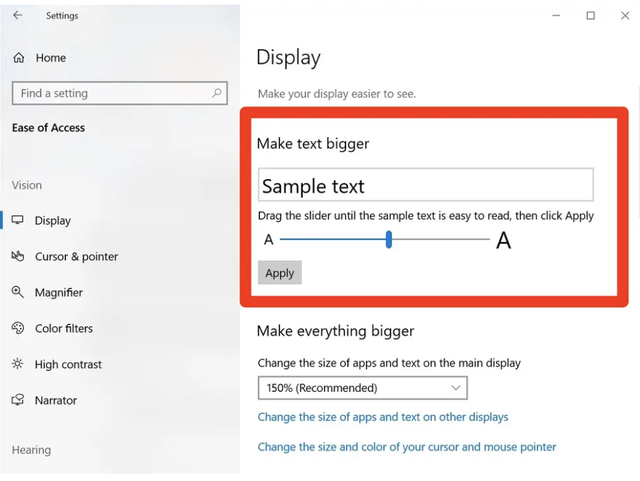Click the High contrast sun icon

coord(18,364)
